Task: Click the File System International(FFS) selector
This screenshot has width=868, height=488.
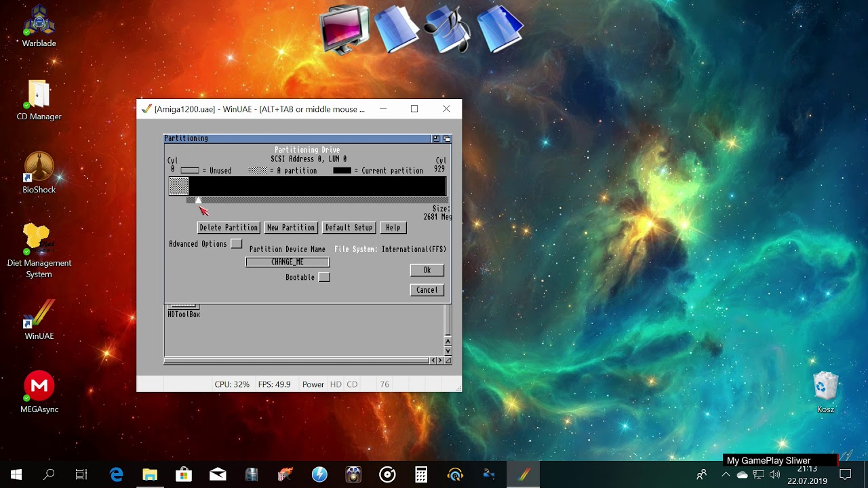Action: tap(414, 249)
